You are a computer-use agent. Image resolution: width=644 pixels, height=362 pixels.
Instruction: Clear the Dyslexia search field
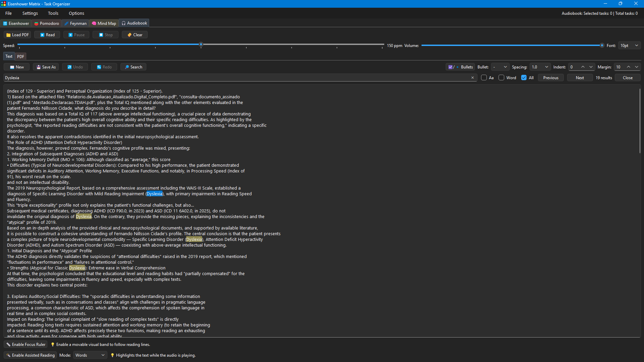coord(473,78)
